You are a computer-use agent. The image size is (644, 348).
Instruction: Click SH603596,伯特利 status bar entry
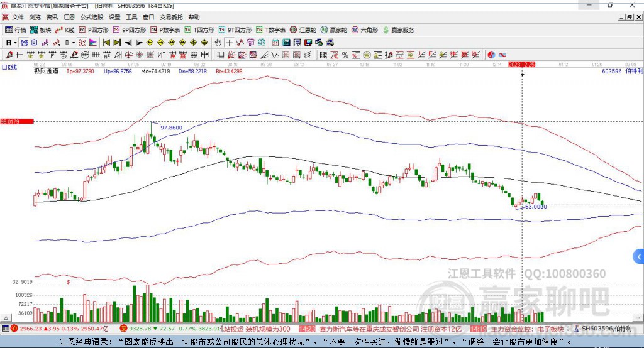(x=606, y=329)
